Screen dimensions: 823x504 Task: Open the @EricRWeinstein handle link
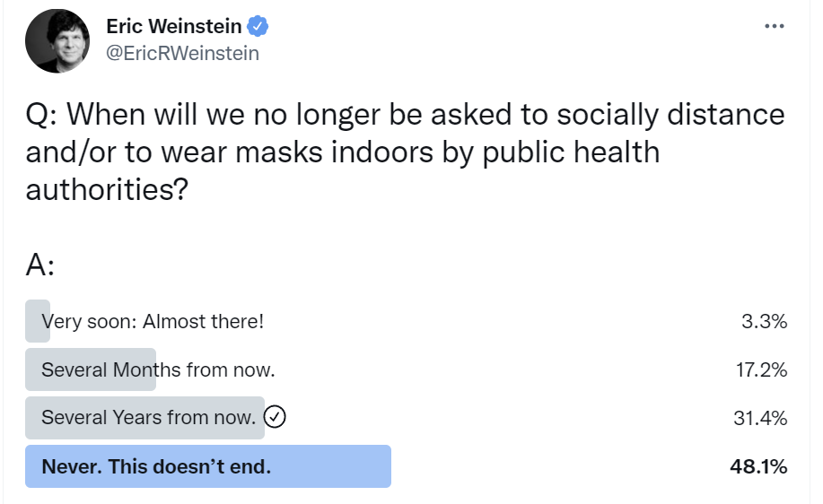coord(182,54)
